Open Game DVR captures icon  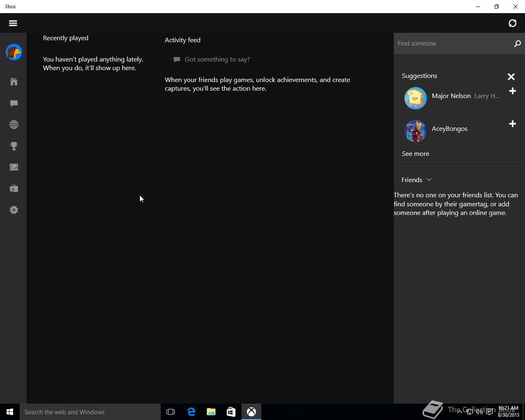[14, 167]
